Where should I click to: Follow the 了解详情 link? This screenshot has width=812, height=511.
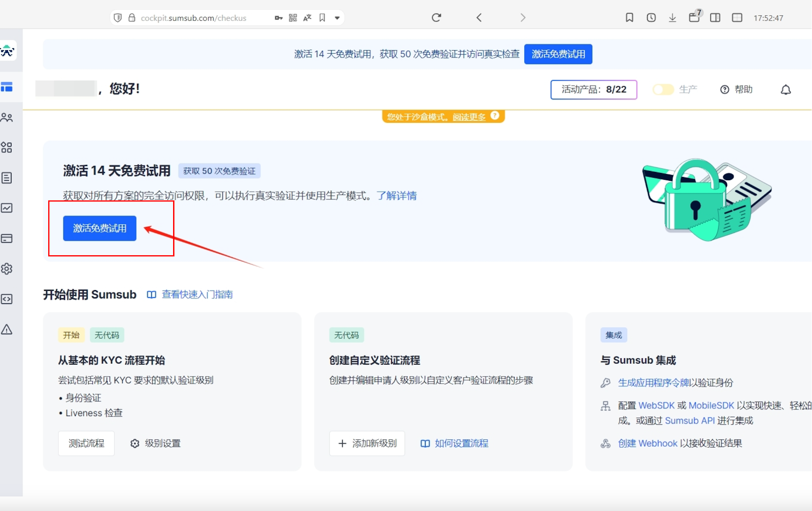(x=397, y=196)
